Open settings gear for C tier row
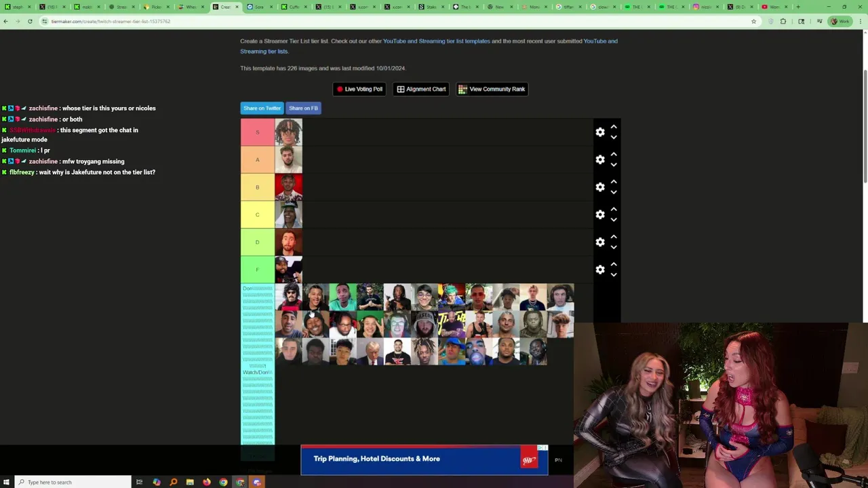 [x=600, y=214]
